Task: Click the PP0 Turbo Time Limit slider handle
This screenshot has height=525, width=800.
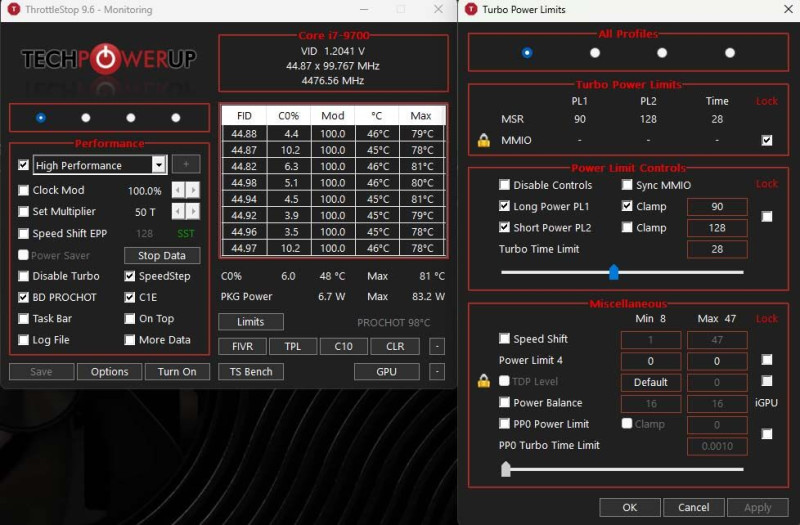Action: coord(506,469)
